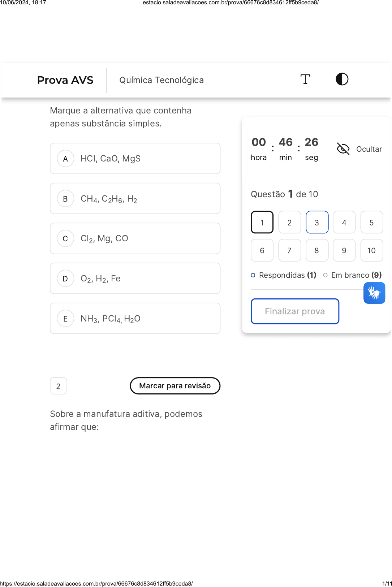Hide the timer with crossed-eye icon
392x587 pixels.
coord(343,148)
